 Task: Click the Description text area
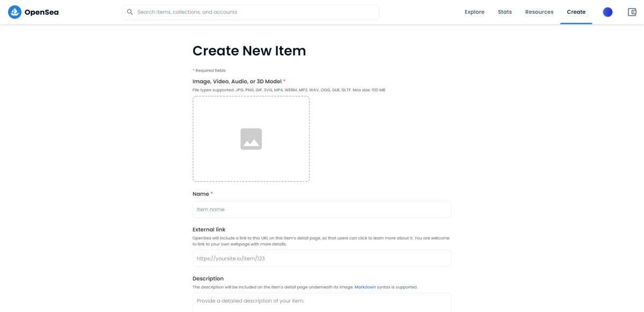[x=322, y=302]
